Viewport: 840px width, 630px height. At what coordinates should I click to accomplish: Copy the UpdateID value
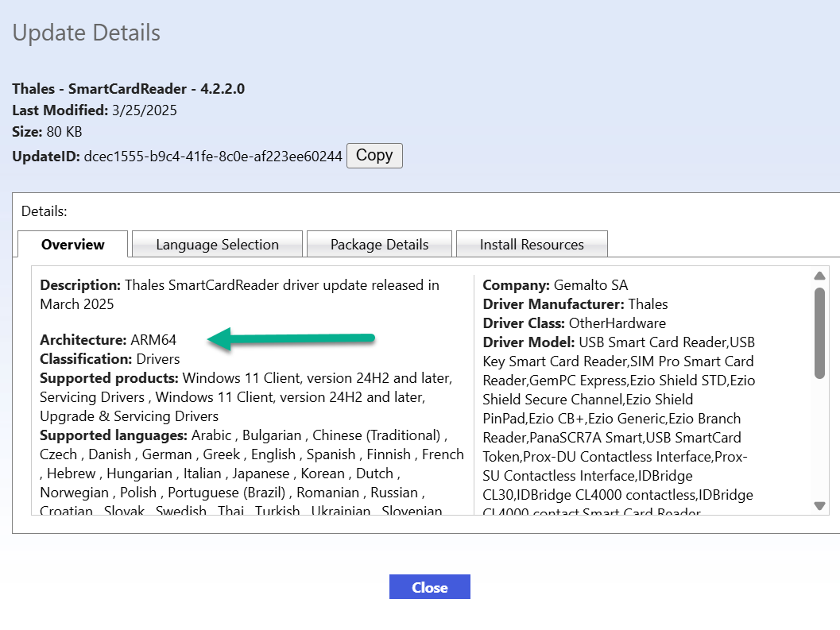click(x=374, y=156)
